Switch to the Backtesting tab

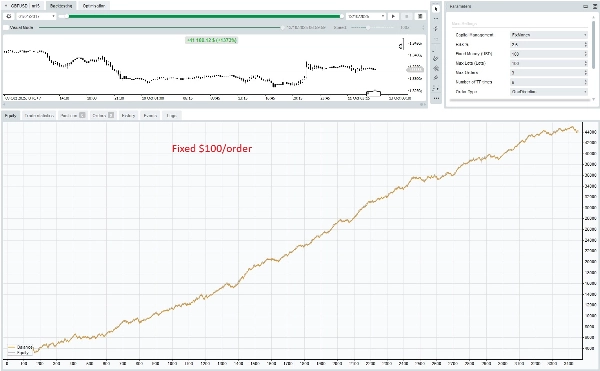61,6
